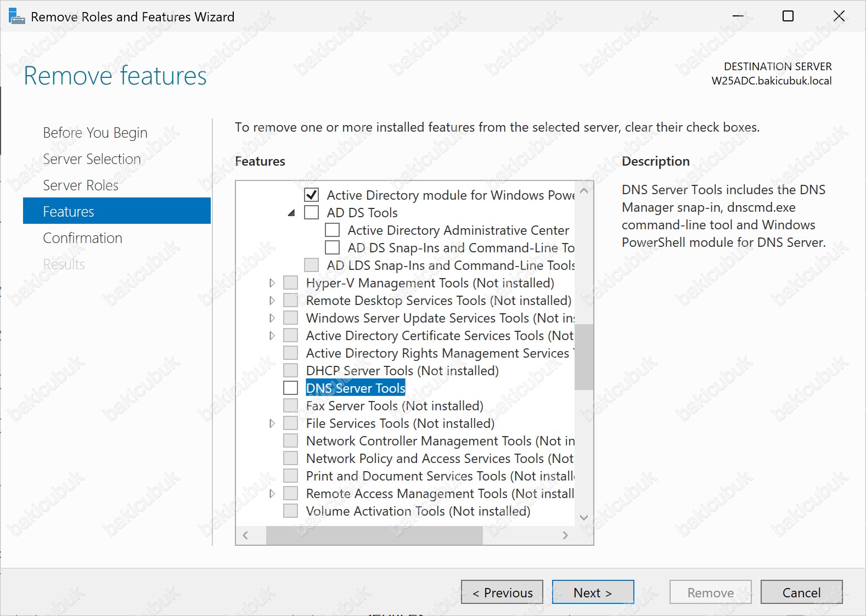Viewport: 866px width, 616px height.
Task: Check Active Directory Administrative Center box
Action: pos(332,230)
